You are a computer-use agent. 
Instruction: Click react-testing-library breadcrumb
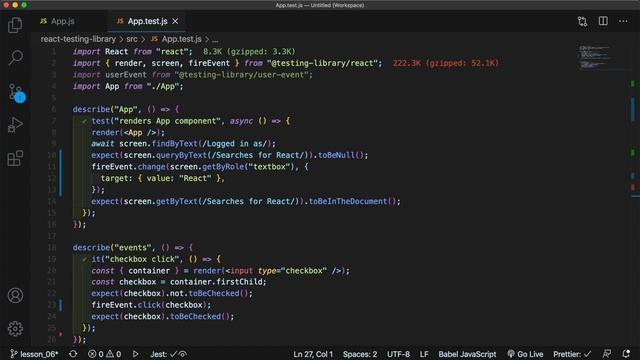pyautogui.click(x=78, y=39)
